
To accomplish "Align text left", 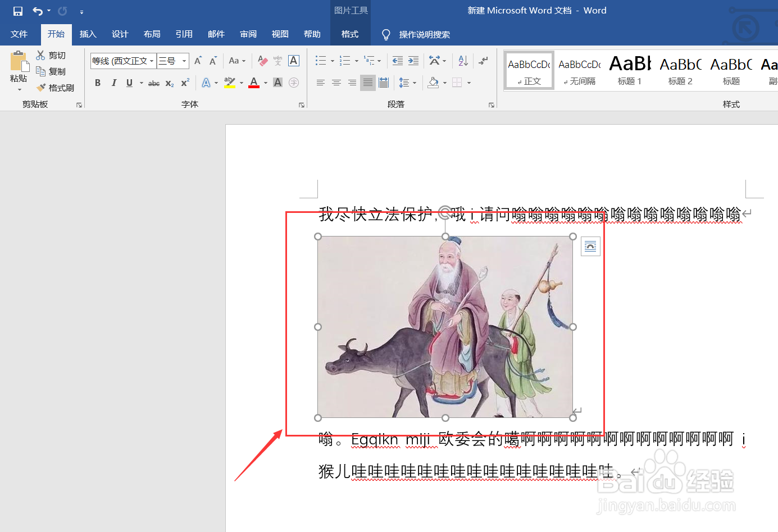I will pos(321,83).
